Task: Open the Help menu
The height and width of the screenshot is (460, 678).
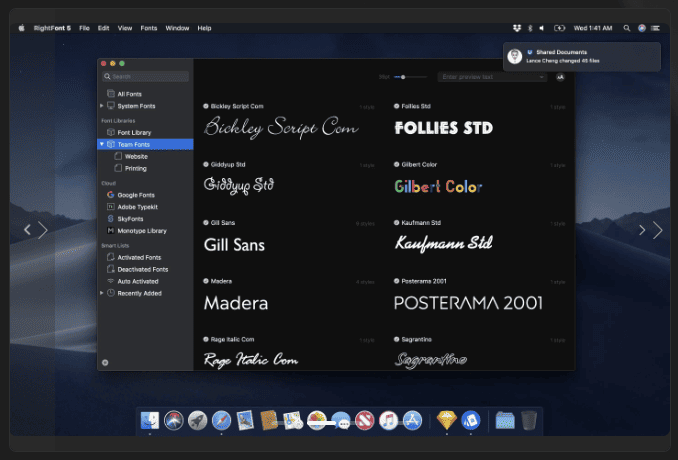Action: pos(205,28)
